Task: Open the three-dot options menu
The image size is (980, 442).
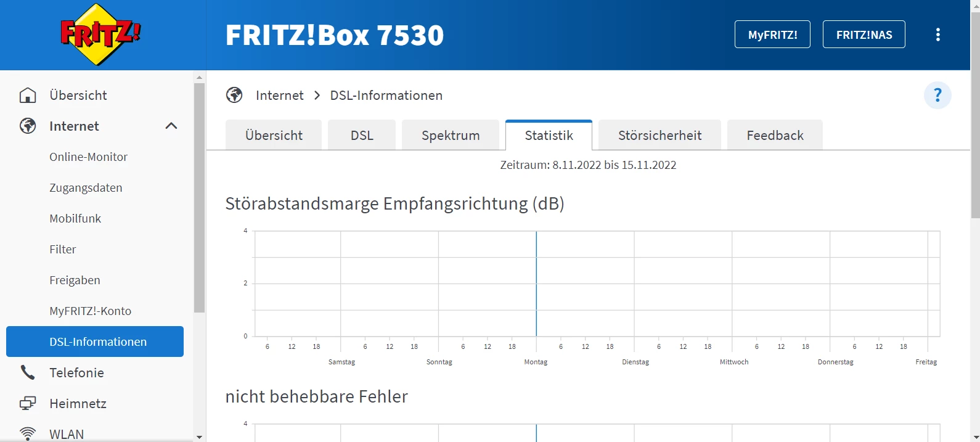Action: pos(938,35)
